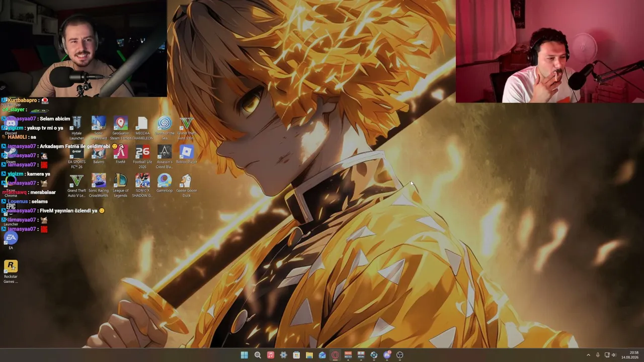Launch Steam from the desktop
The image size is (644, 362).
click(x=11, y=153)
